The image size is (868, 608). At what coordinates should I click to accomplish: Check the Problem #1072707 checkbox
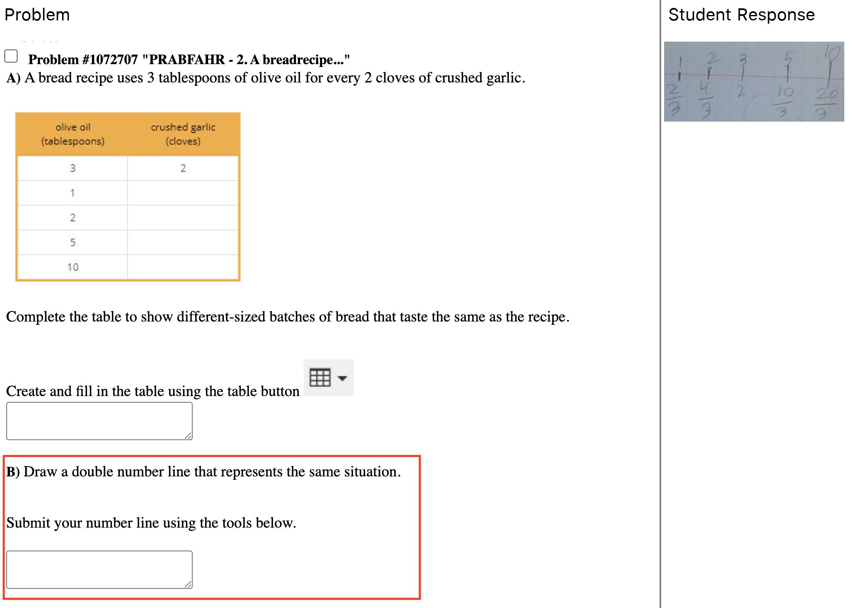(11, 56)
